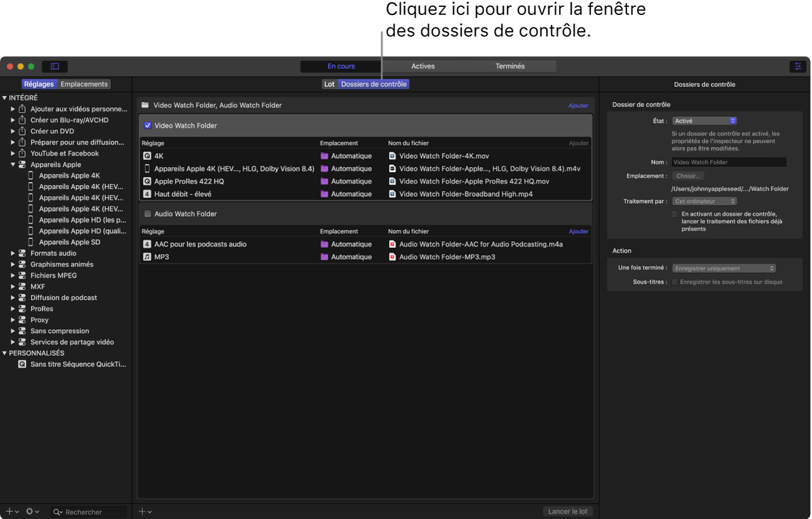Click the Nom field showing Video Watch Folder
Viewport: 812px width, 519px height.
tap(728, 161)
